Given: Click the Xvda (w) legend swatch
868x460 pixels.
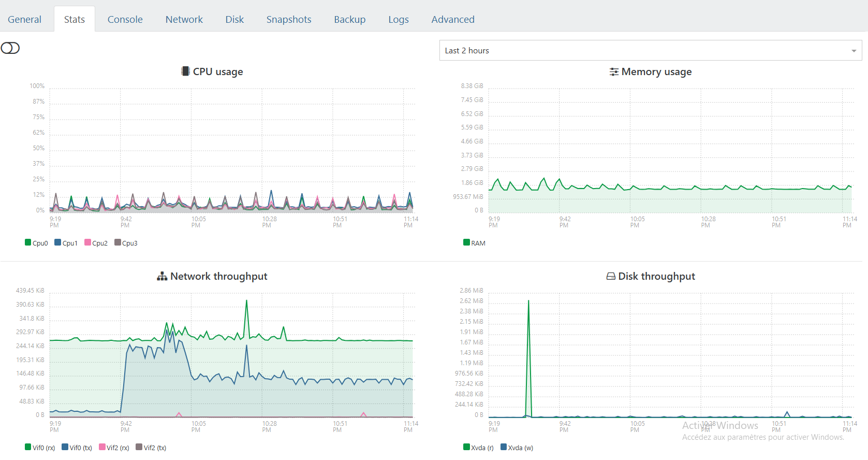Looking at the screenshot, I should pyautogui.click(x=504, y=447).
